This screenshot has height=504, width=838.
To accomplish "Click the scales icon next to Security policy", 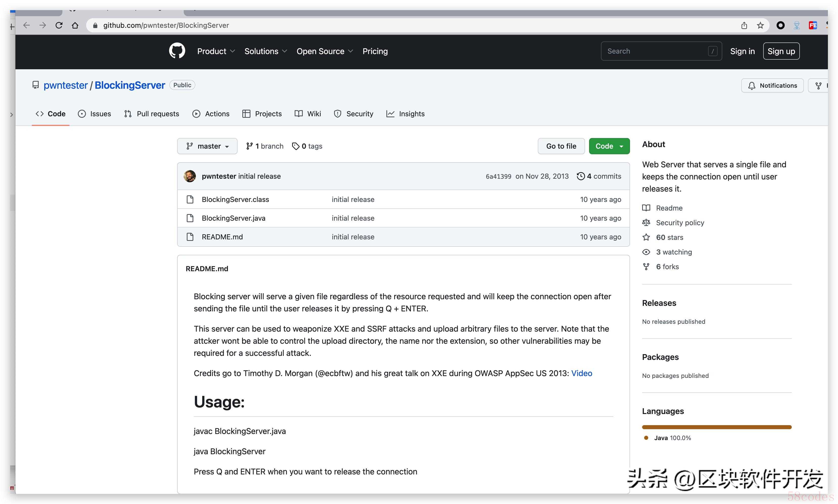I will click(646, 223).
